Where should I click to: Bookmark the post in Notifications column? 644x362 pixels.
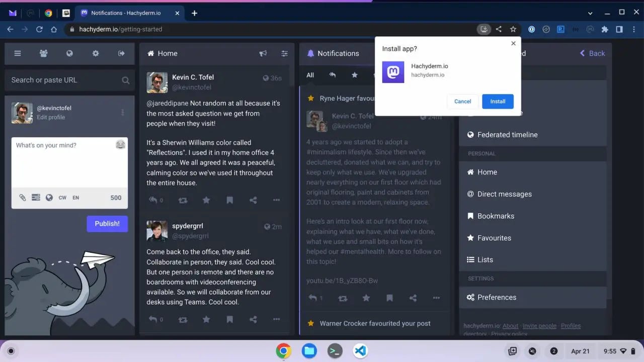pyautogui.click(x=389, y=298)
